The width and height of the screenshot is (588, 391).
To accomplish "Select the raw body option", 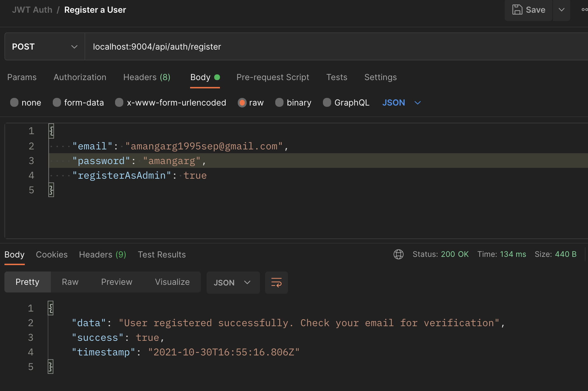I will tap(251, 103).
